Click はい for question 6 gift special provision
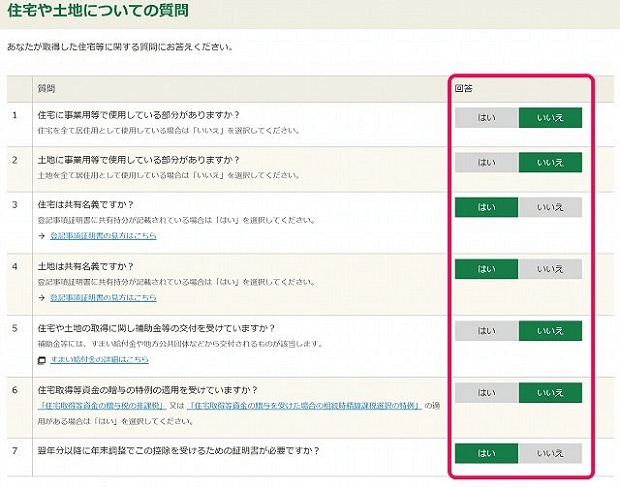This screenshot has width=620, height=489. coord(486,393)
